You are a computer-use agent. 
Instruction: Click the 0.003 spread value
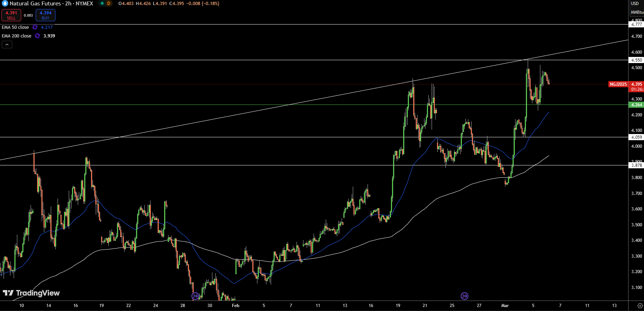[28, 15]
